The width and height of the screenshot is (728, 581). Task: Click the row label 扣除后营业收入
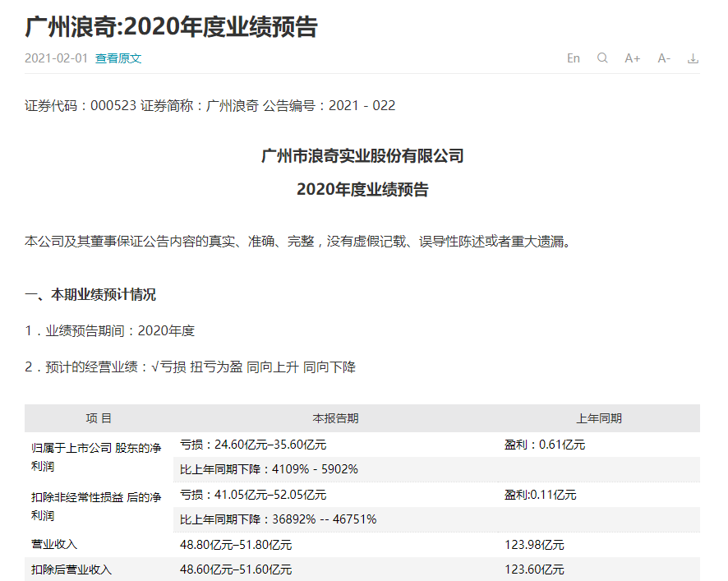click(x=71, y=569)
